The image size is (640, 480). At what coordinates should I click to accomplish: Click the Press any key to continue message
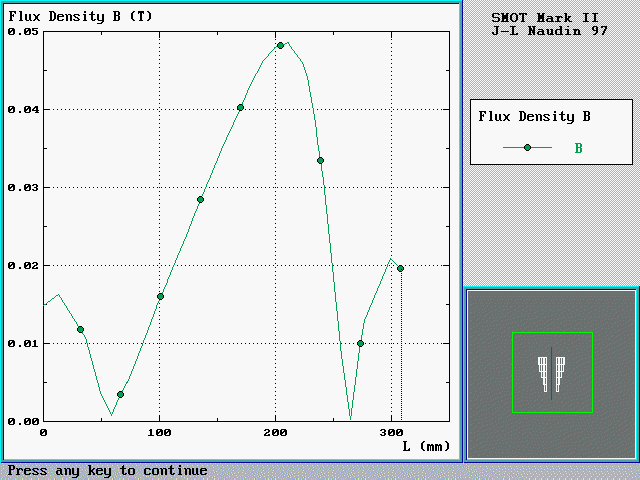(x=108, y=471)
